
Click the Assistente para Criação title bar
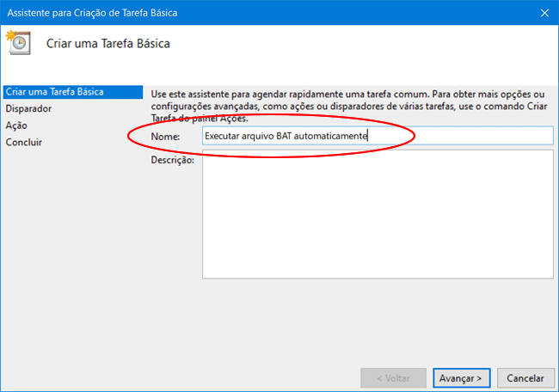258,12
